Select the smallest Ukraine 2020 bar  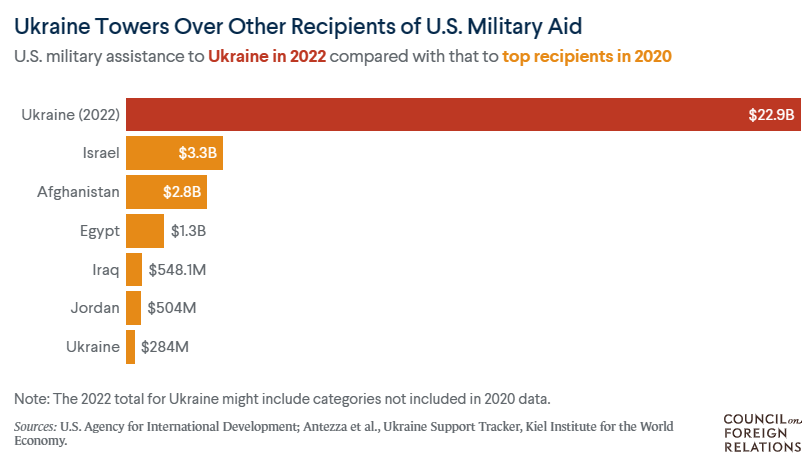point(130,347)
